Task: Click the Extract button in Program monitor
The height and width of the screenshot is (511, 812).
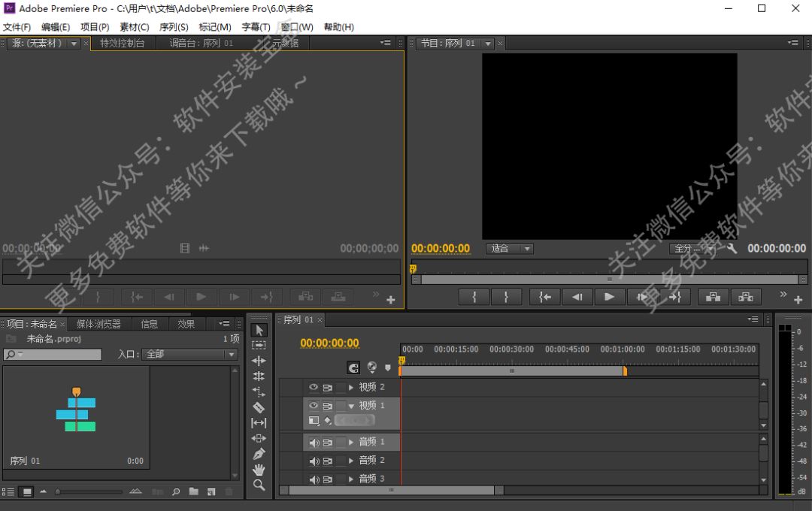Action: point(746,297)
